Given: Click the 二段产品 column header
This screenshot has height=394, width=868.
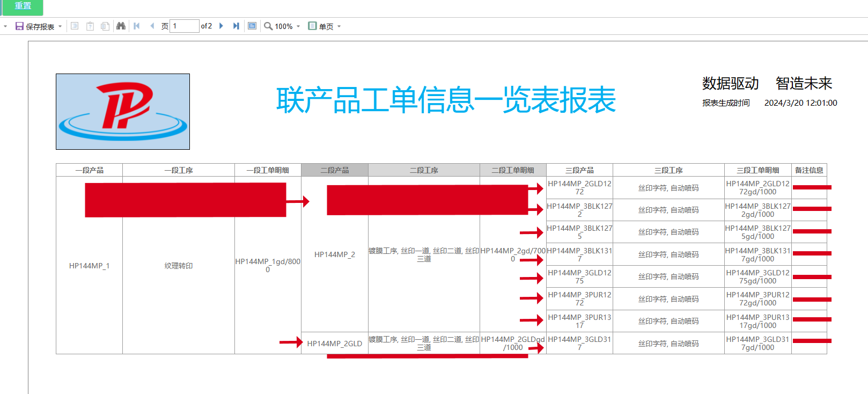Looking at the screenshot, I should (x=335, y=170).
